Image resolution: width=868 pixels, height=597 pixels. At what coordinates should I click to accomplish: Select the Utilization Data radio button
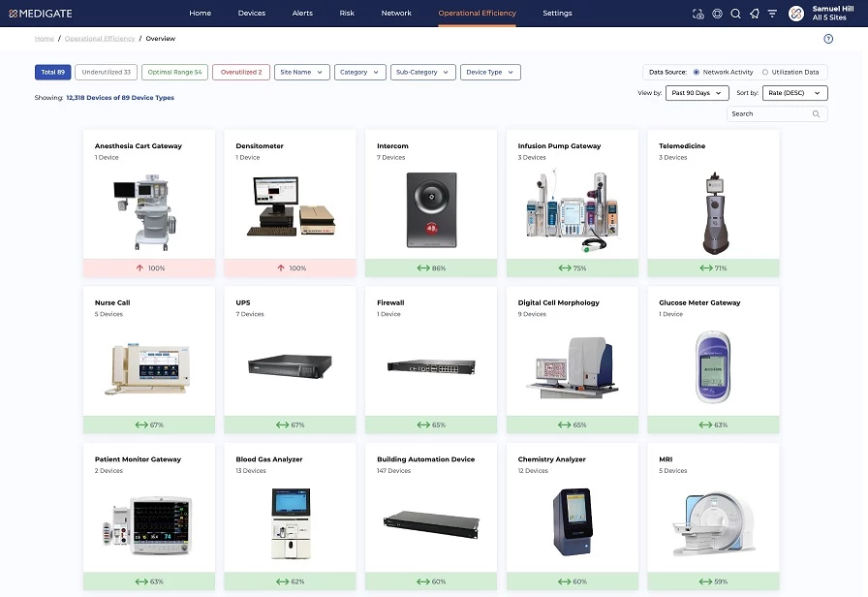click(x=764, y=72)
